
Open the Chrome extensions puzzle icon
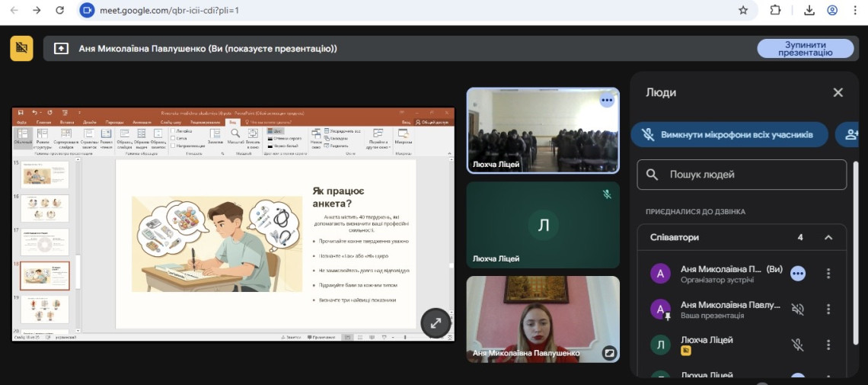click(x=775, y=11)
